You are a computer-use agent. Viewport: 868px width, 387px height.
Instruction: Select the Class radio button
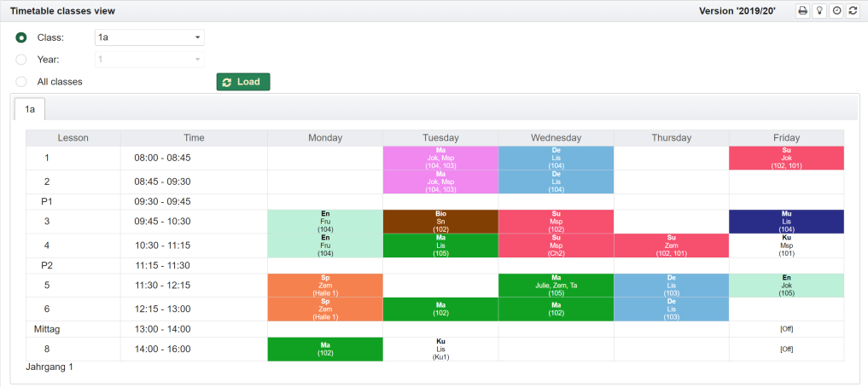click(21, 38)
